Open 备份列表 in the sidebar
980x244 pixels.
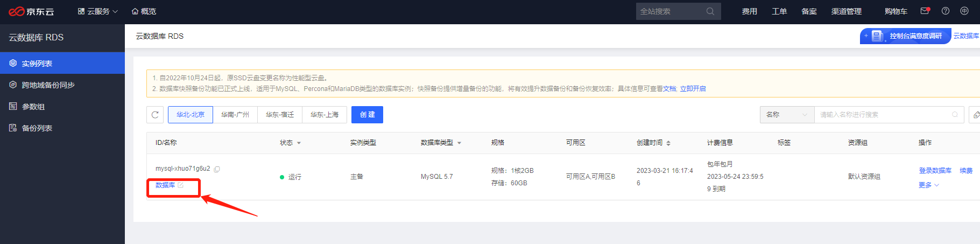(x=62, y=128)
